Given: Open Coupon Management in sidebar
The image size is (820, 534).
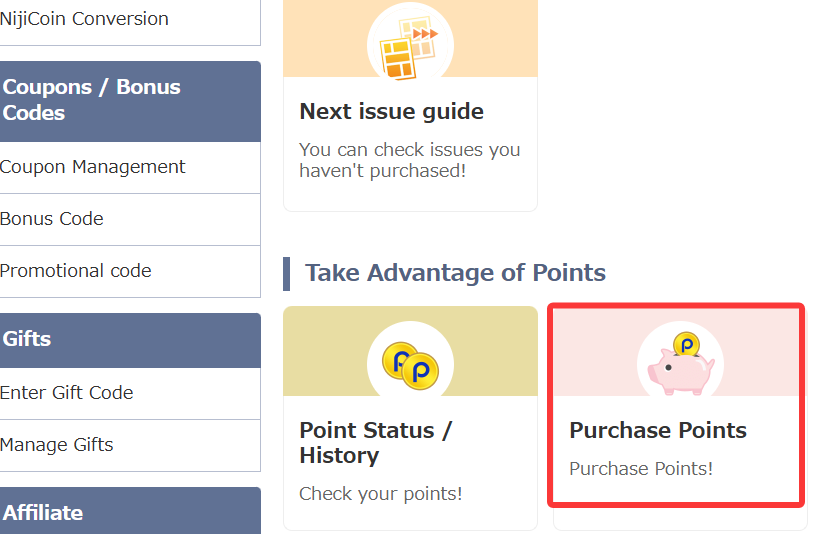Looking at the screenshot, I should 92,167.
